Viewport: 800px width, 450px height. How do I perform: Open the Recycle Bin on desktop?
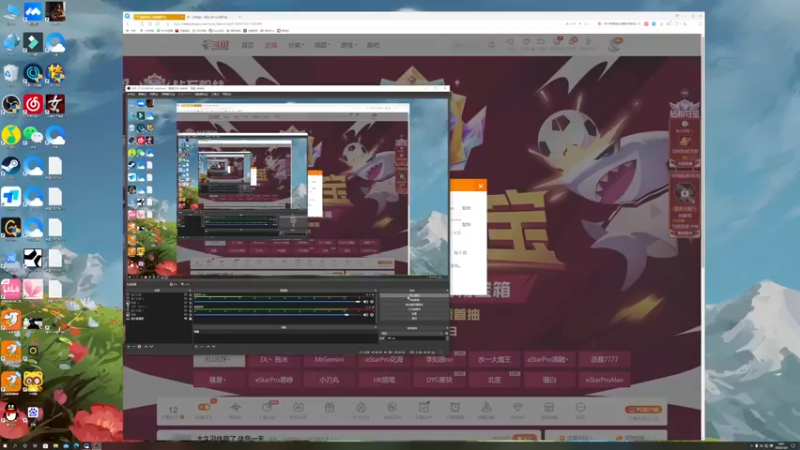point(11,73)
